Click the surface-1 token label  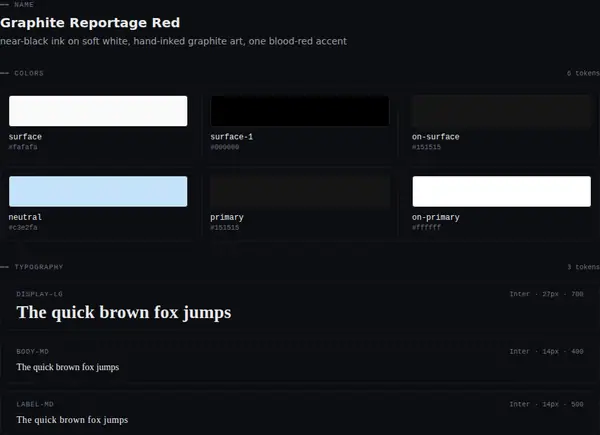point(232,137)
